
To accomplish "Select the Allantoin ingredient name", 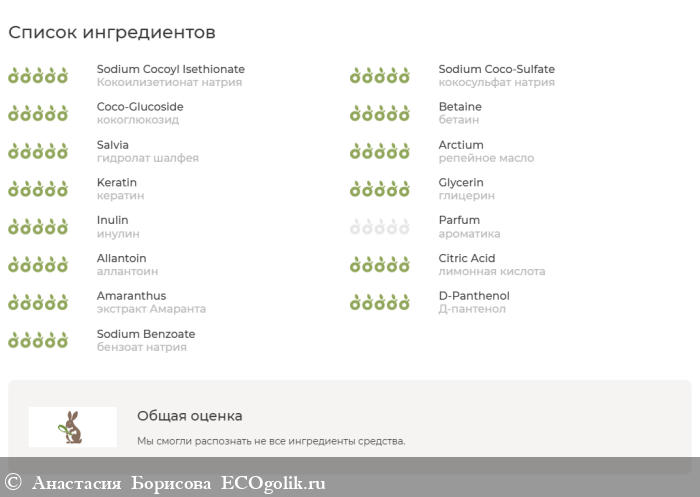I will click(x=121, y=258).
